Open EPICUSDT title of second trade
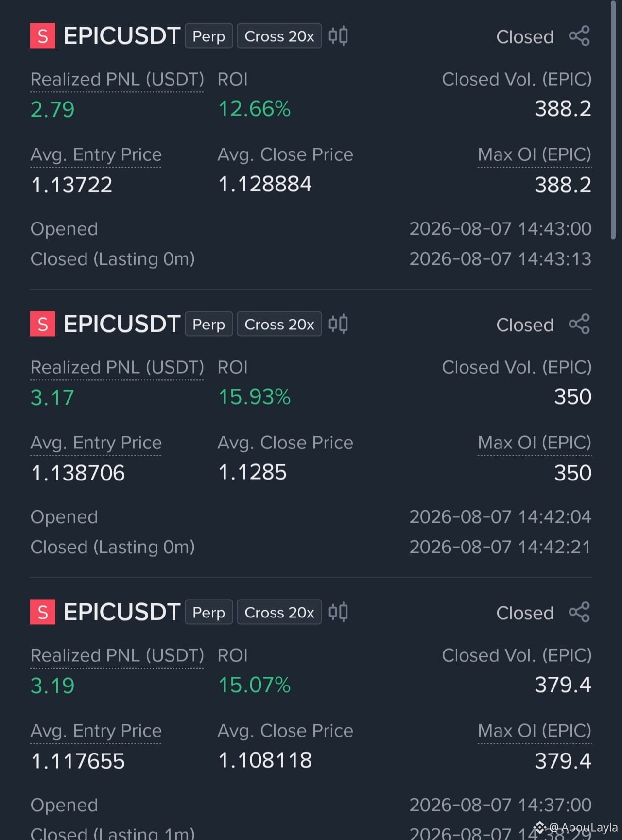This screenshot has height=840, width=622. click(122, 324)
